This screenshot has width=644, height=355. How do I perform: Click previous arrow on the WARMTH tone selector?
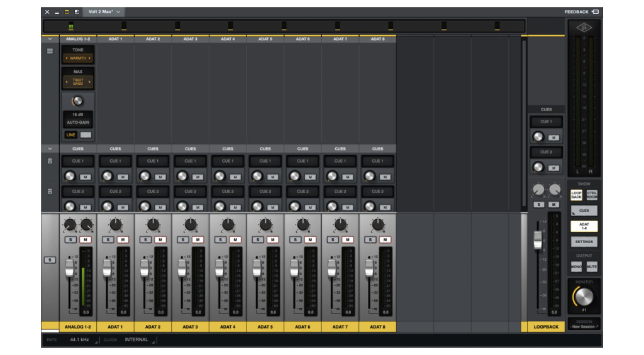tap(67, 58)
